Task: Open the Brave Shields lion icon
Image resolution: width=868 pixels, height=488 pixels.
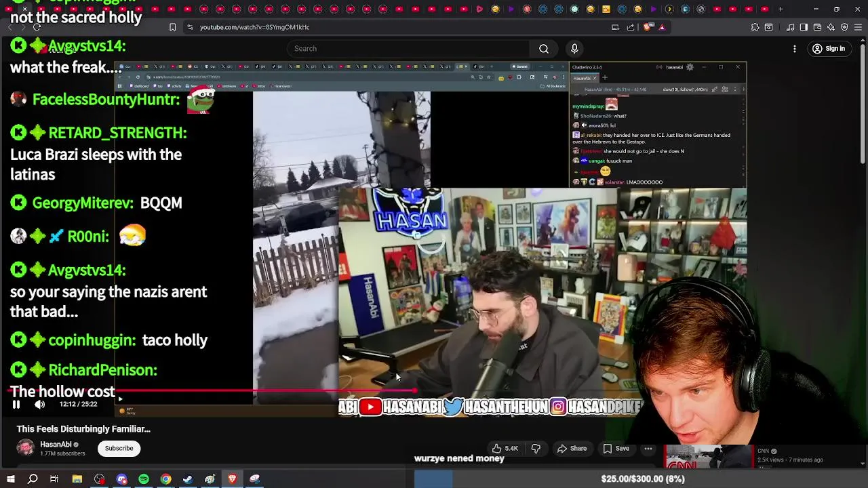Action: [648, 27]
